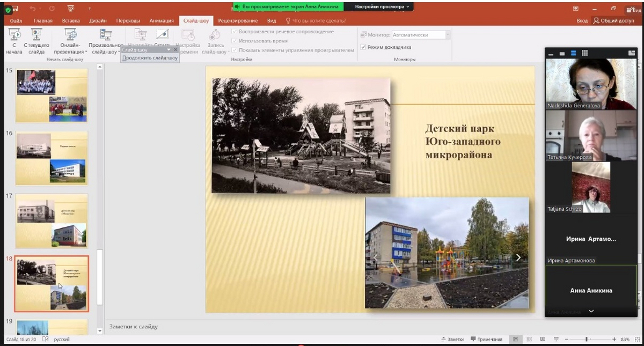This screenshot has height=346, width=644.
Task: Click the start-presentation icon in quick access bar
Action: tap(71, 9)
